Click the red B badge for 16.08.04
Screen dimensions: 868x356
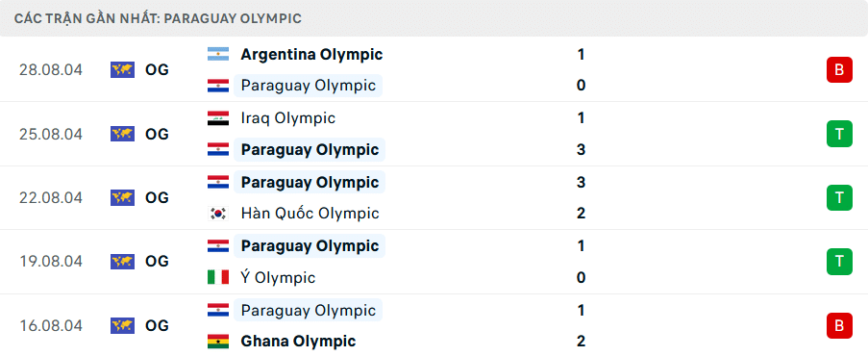coord(839,325)
